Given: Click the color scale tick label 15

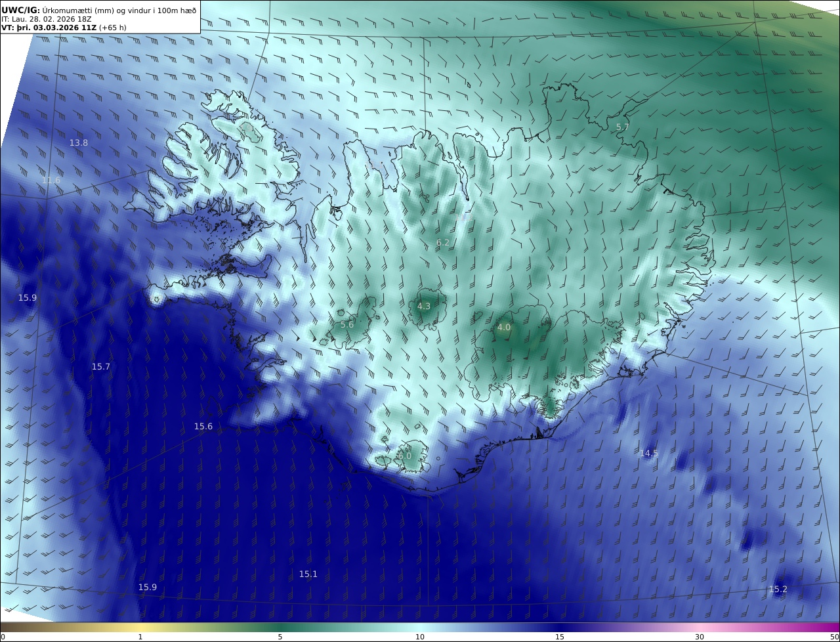Looking at the screenshot, I should (x=560, y=637).
